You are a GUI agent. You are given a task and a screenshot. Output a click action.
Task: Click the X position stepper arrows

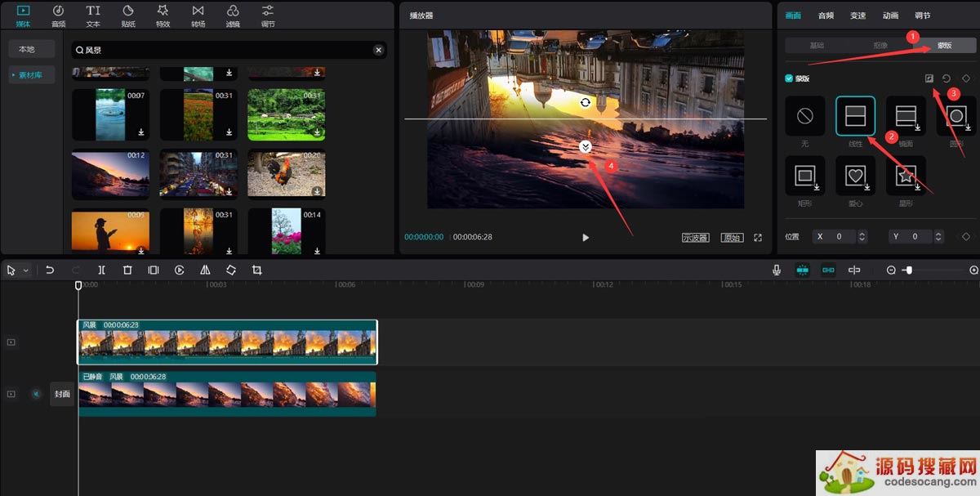click(862, 236)
